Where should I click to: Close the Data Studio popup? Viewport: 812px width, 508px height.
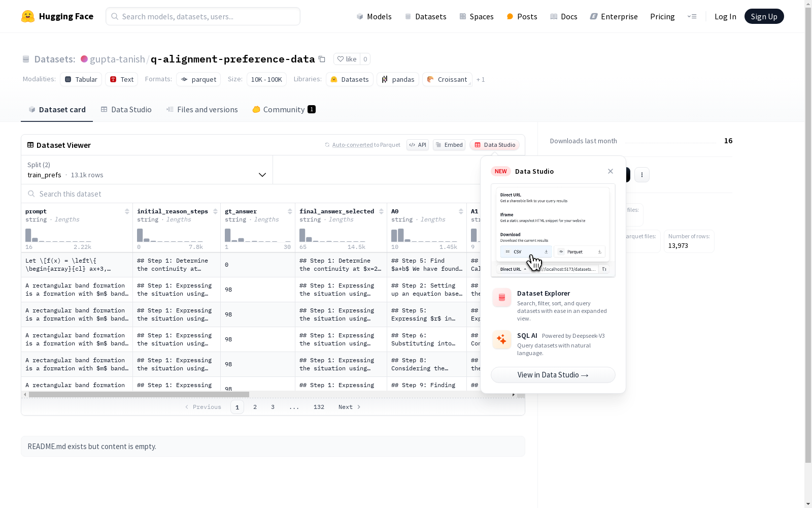click(x=611, y=171)
